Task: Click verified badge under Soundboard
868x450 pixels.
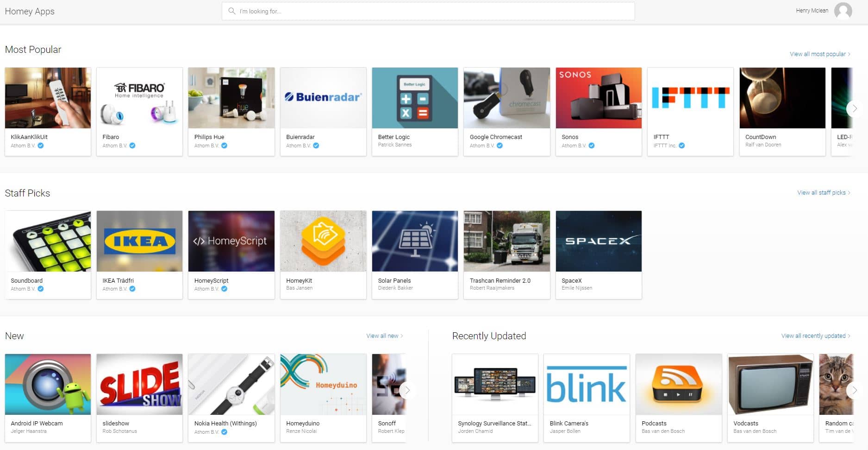Action: pos(41,289)
